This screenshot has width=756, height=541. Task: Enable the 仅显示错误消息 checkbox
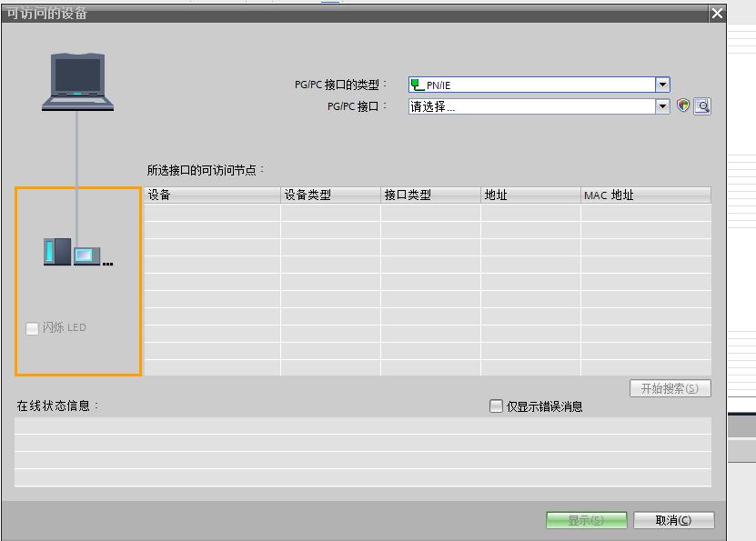[x=496, y=406]
